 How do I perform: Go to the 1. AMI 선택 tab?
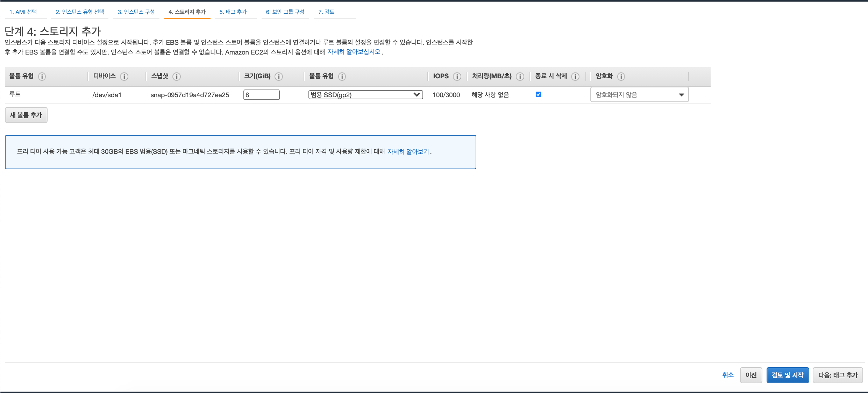coord(23,12)
